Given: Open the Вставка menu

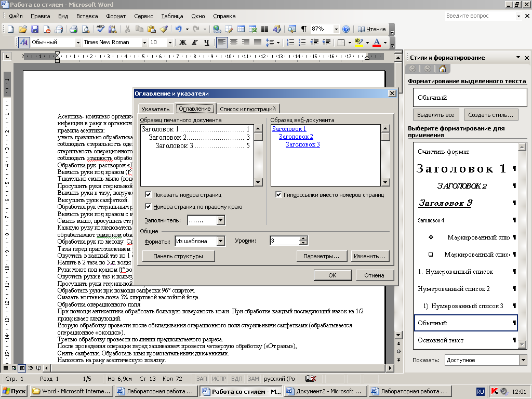Looking at the screenshot, I should point(87,16).
